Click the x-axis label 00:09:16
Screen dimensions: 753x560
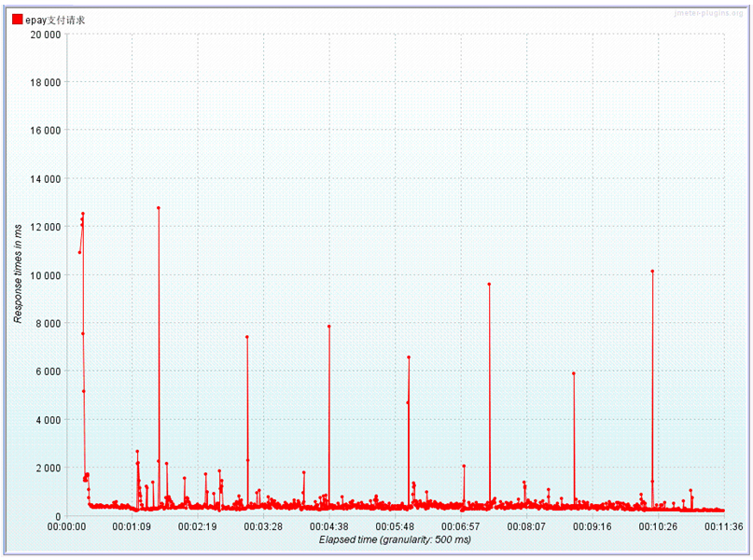593,526
